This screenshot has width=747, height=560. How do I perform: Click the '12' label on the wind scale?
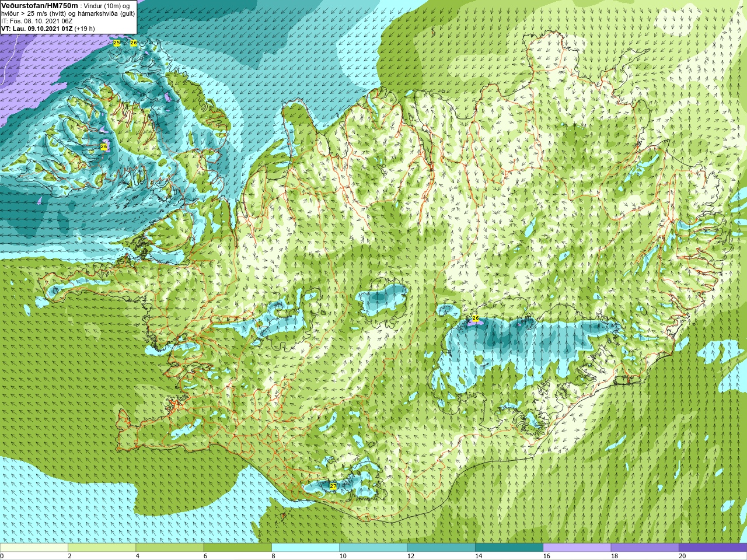[411, 556]
